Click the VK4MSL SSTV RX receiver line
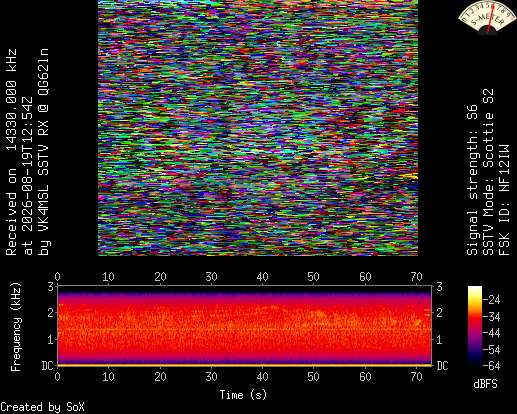517x414 pixels. (44, 152)
